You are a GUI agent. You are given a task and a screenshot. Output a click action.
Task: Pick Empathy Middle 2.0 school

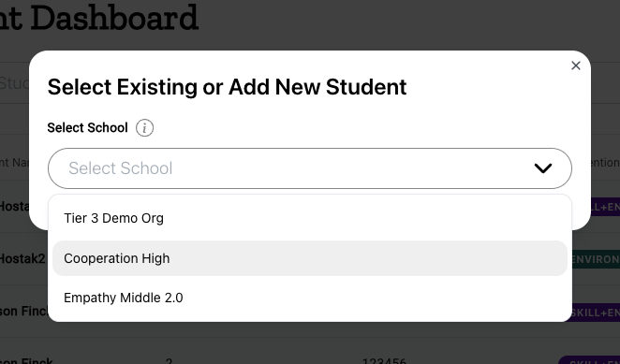coord(310,298)
